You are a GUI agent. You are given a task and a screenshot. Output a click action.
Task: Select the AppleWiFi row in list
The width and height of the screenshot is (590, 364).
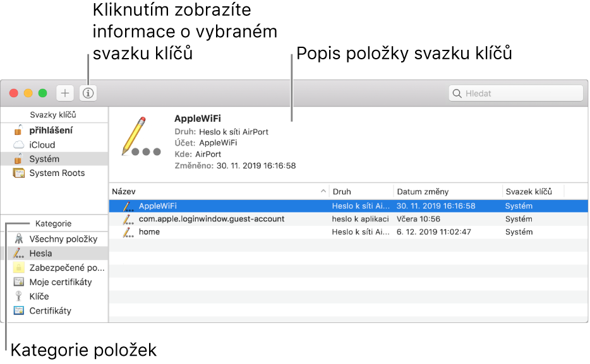(349, 206)
